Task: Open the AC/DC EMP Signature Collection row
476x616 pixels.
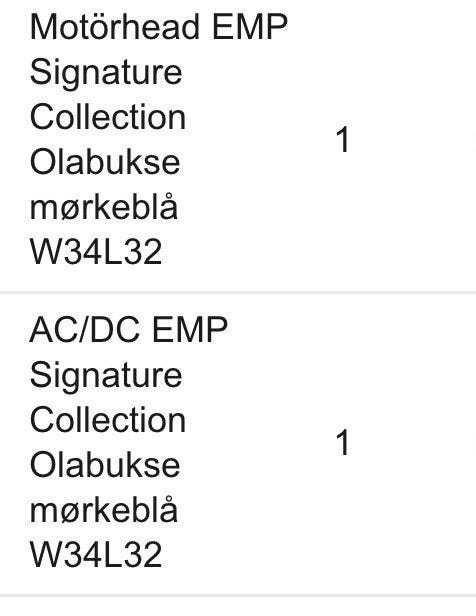Action: coord(238,444)
